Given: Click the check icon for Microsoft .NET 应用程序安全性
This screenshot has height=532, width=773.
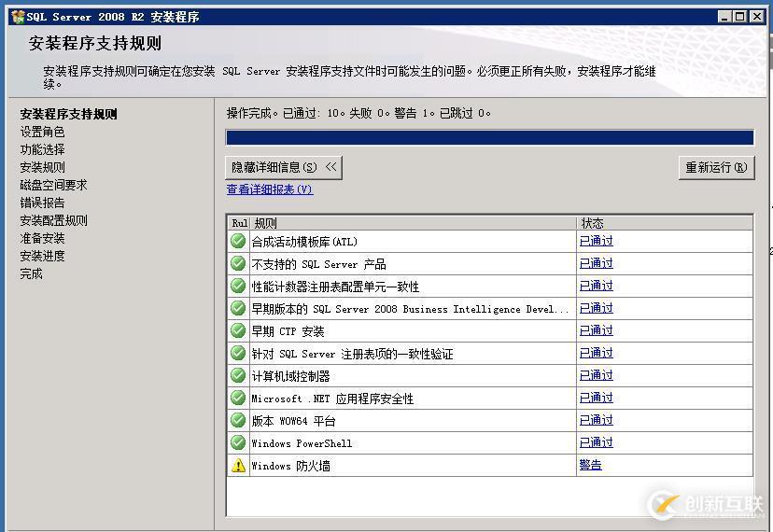Looking at the screenshot, I should [x=238, y=398].
